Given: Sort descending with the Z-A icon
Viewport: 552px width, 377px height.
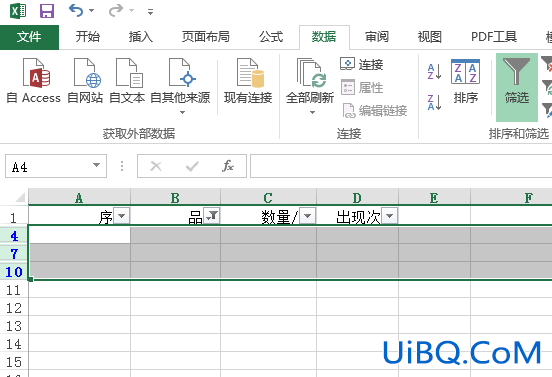Looking at the screenshot, I should click(x=434, y=102).
